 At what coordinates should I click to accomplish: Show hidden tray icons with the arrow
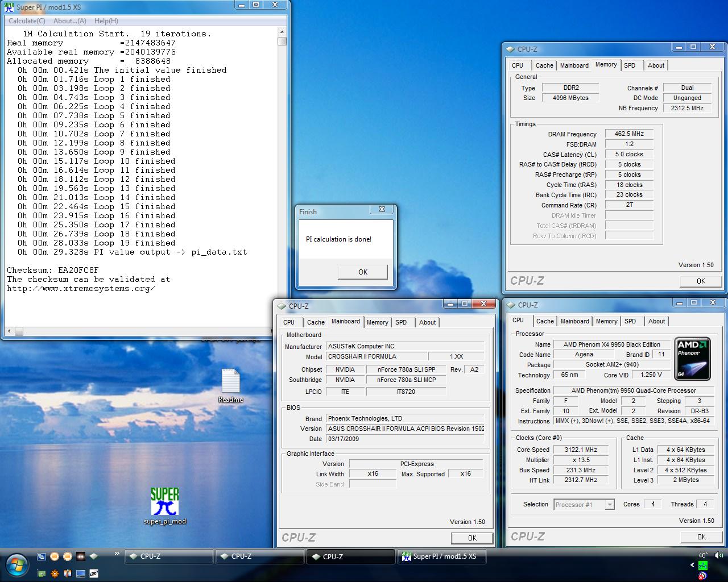point(692,566)
